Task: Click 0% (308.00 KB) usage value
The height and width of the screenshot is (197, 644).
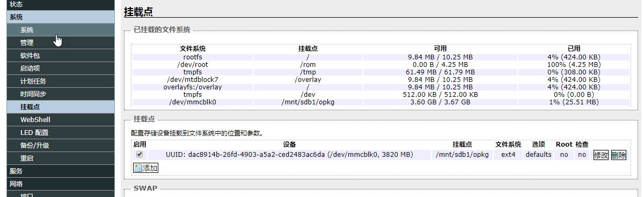Action: 574,72
